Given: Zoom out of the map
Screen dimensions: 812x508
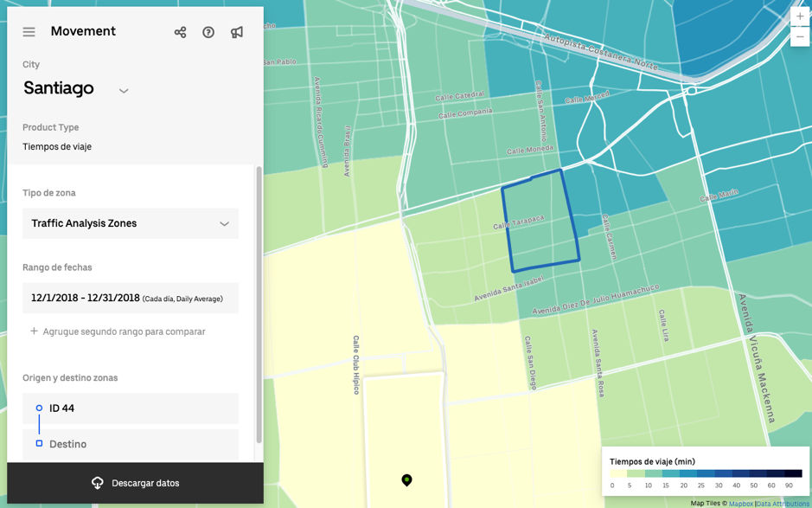Looking at the screenshot, I should pyautogui.click(x=800, y=37).
